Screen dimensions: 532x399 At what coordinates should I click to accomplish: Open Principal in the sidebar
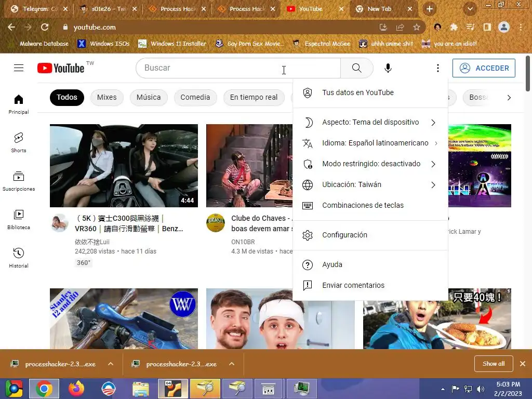click(19, 104)
